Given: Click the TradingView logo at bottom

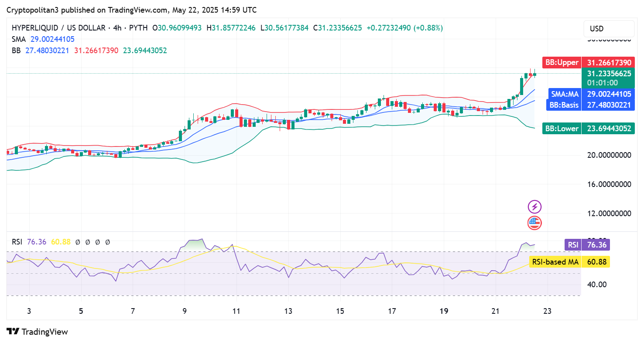Looking at the screenshot, I should pyautogui.click(x=37, y=332).
